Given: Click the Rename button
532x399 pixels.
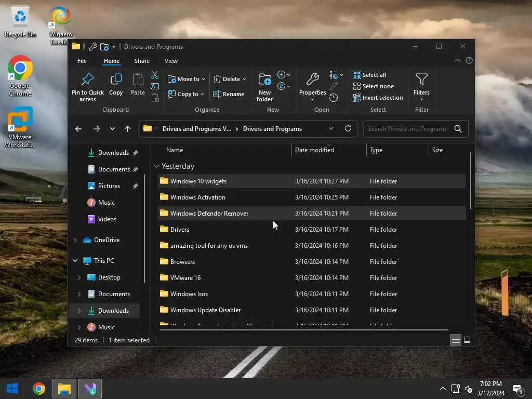Looking at the screenshot, I should [229, 94].
